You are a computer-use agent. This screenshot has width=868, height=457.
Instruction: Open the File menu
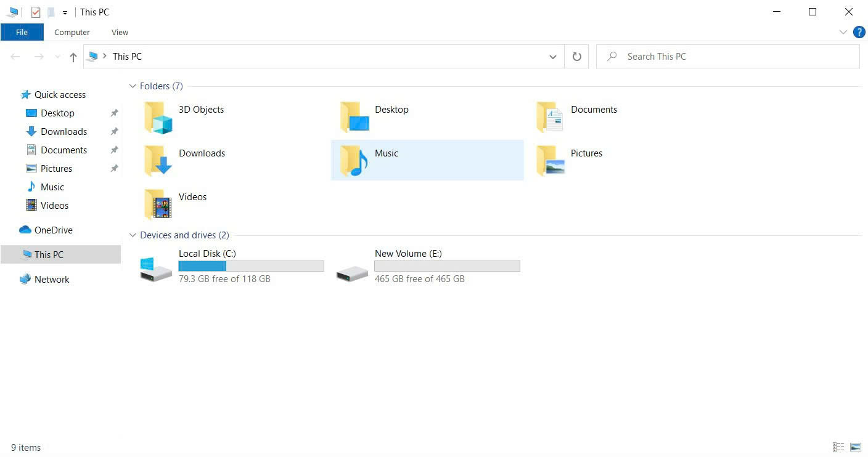[22, 32]
